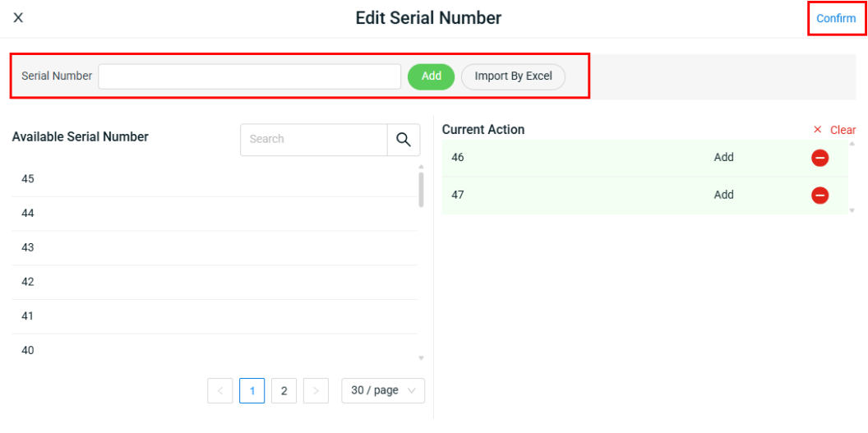Viewport: 868px width, 433px height.
Task: Go to the previous page arrow
Action: [x=220, y=391]
